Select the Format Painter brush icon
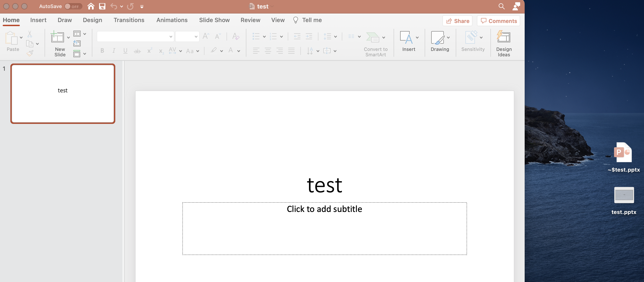Screen dimensions: 644x282 click(x=30, y=53)
